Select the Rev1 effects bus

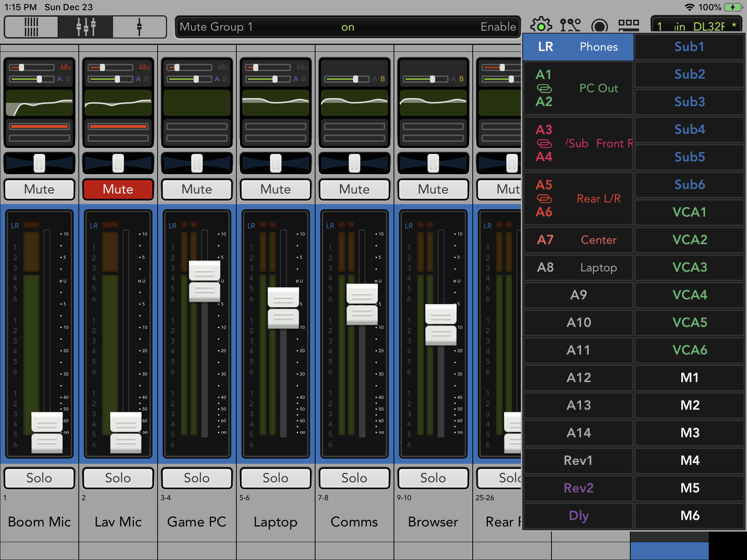578,460
